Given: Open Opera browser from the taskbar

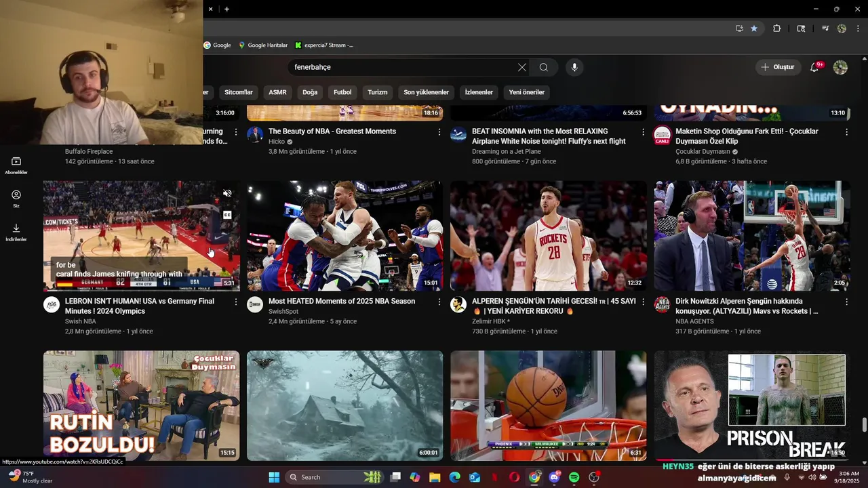Looking at the screenshot, I should pos(515,477).
